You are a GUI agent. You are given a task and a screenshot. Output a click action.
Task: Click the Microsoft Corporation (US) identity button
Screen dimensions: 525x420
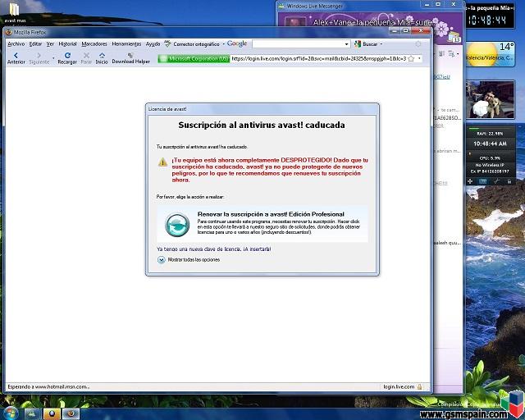[x=194, y=58]
